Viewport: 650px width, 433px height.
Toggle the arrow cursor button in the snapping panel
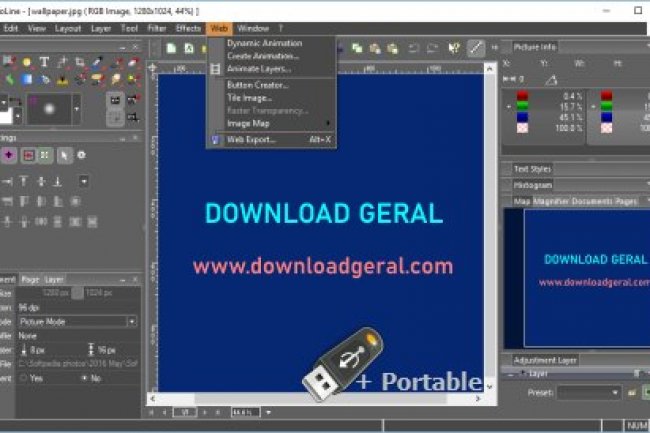[x=64, y=155]
